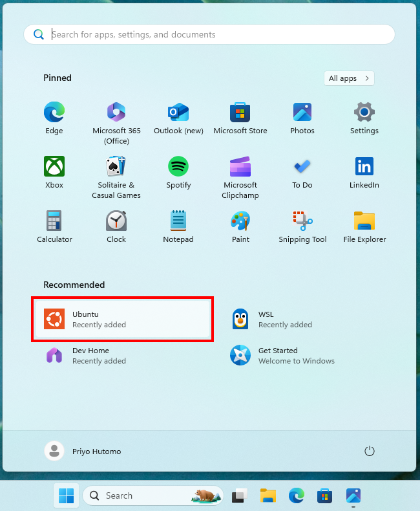Launch Spotify
Image resolution: width=420 pixels, height=511 pixels.
pyautogui.click(x=178, y=173)
